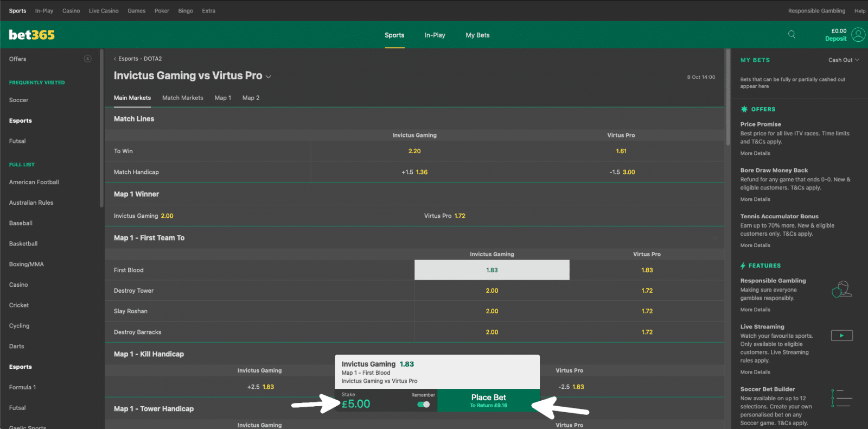The image size is (868, 429).
Task: Click the £5.00 stake field
Action: point(356,404)
